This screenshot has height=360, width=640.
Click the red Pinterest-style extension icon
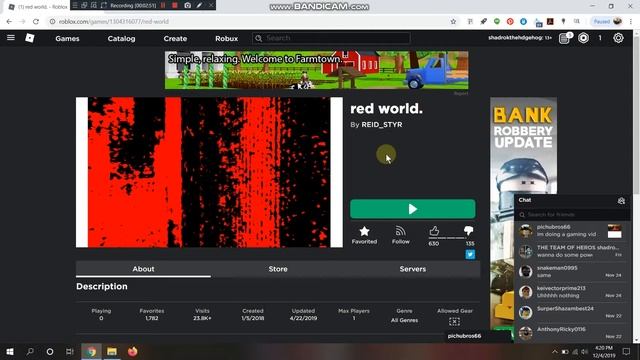(x=510, y=21)
